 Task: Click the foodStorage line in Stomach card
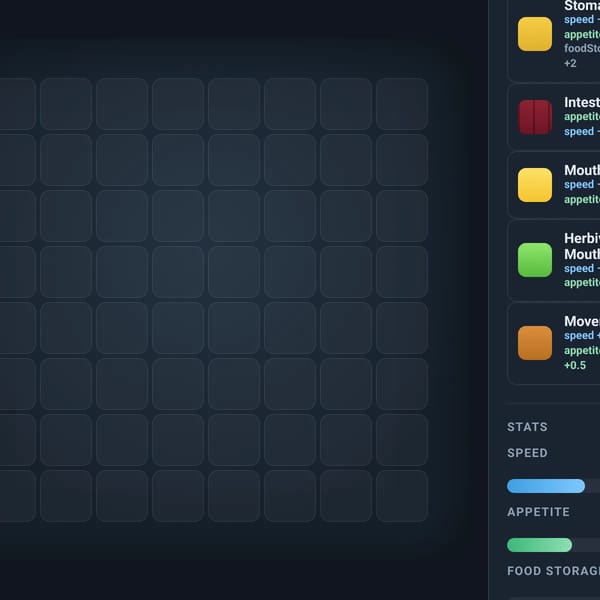point(582,48)
